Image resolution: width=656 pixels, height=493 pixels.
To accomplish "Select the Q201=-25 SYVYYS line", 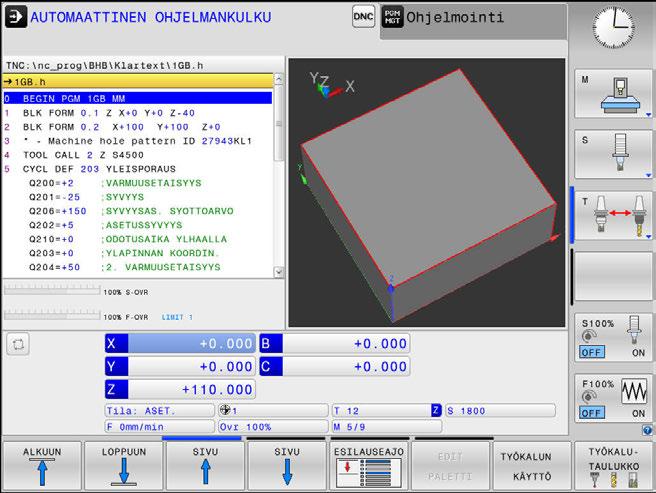I will point(138,197).
